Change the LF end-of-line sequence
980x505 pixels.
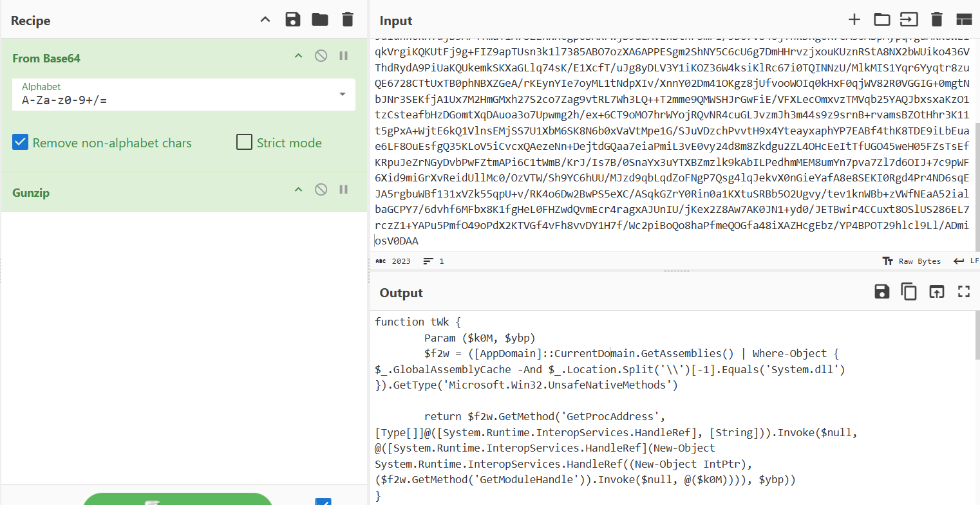coord(966,261)
